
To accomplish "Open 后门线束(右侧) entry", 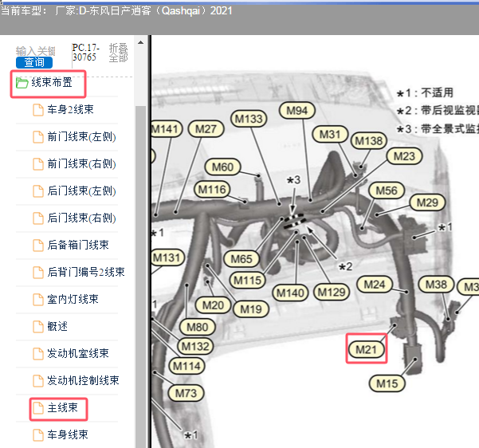I will point(81,218).
